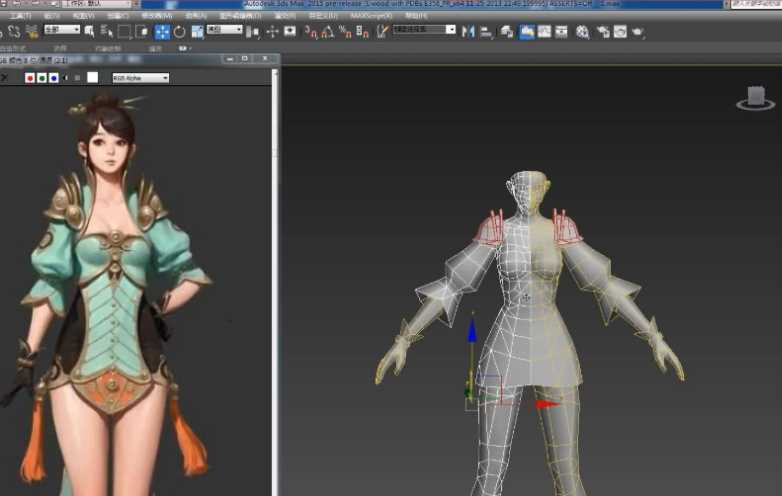Viewport: 782px width, 496px height.
Task: Open the RGB Alpha channel dropdown
Action: (140, 77)
